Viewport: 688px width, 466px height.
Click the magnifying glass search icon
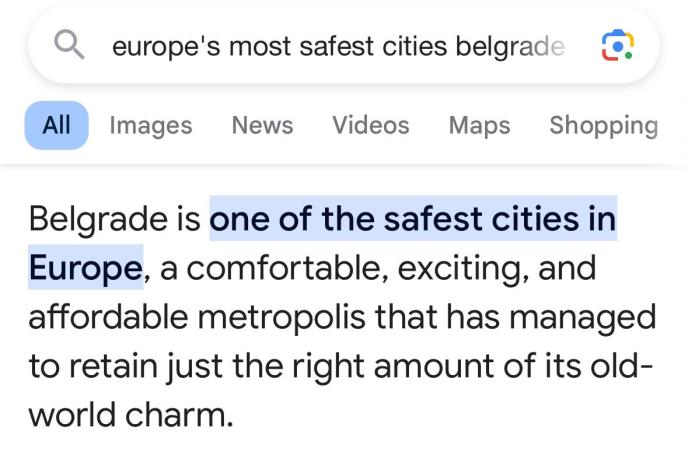[70, 45]
